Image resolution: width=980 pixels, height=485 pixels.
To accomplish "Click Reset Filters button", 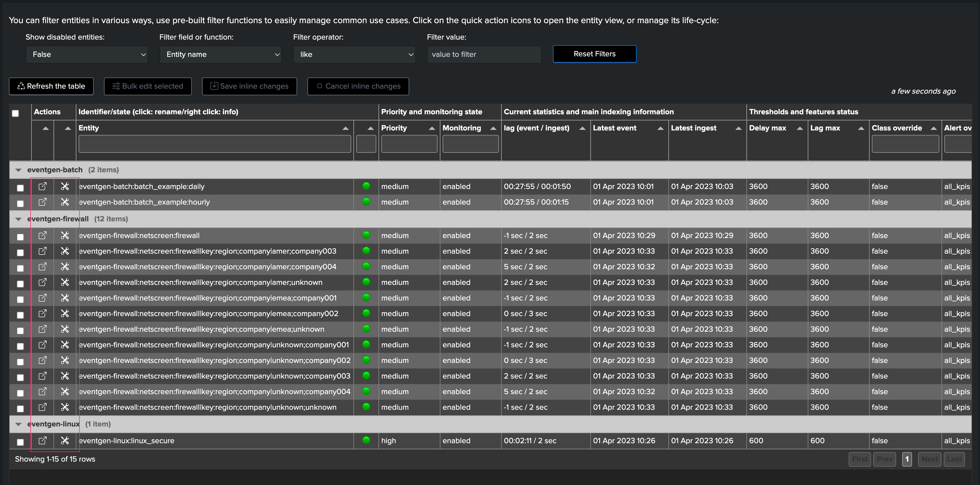I will point(594,54).
